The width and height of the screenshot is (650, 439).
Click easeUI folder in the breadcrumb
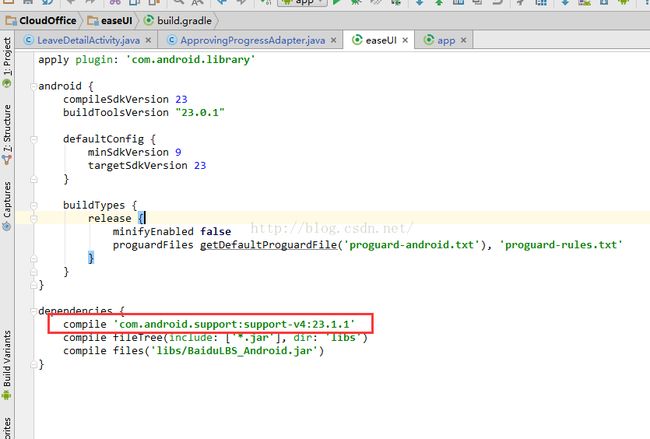coord(110,20)
